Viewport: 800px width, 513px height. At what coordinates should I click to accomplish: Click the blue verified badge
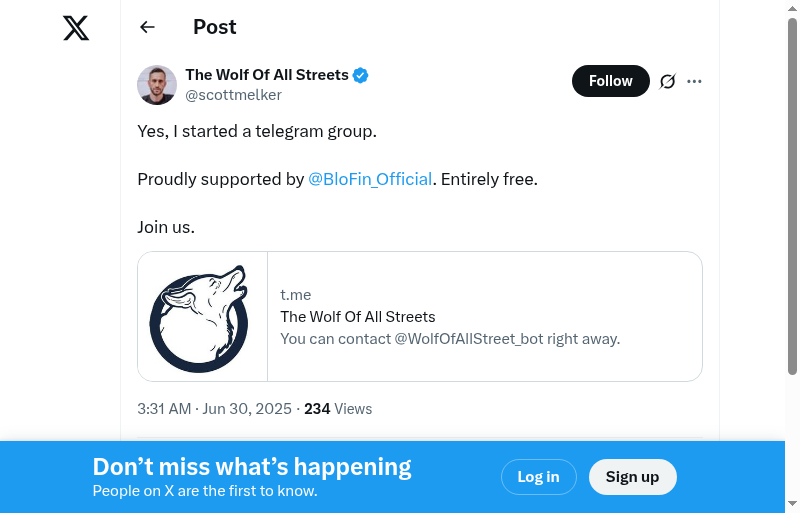pos(361,75)
